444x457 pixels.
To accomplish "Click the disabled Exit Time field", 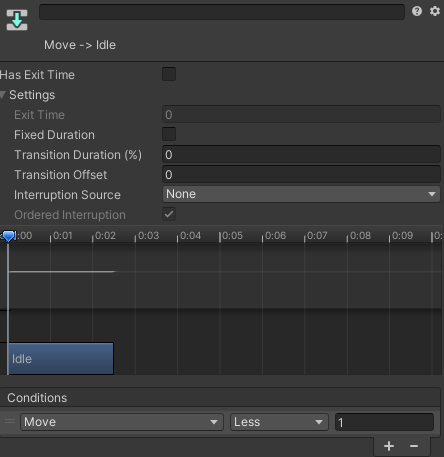I will [301, 115].
